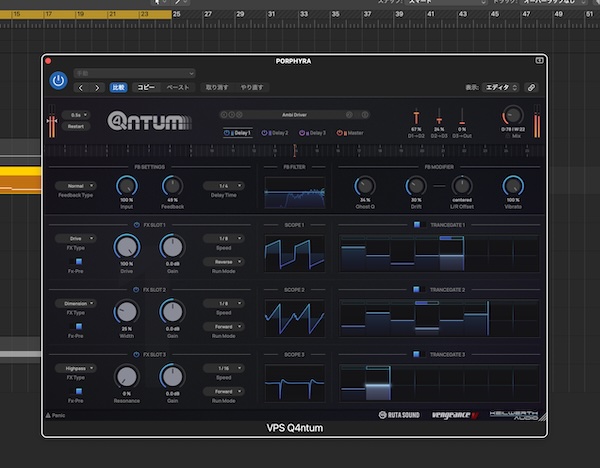Click the D3→Out routing slider
Screen dimensions: 600x468
click(462, 116)
